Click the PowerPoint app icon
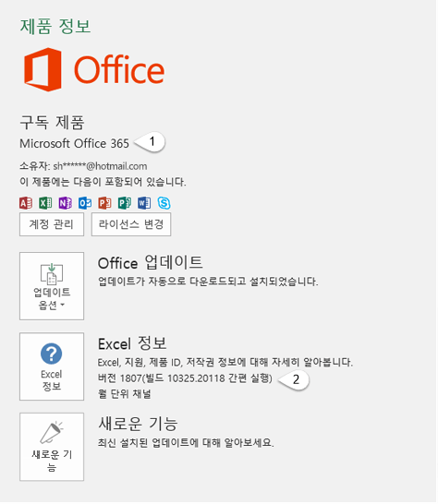 [104, 203]
